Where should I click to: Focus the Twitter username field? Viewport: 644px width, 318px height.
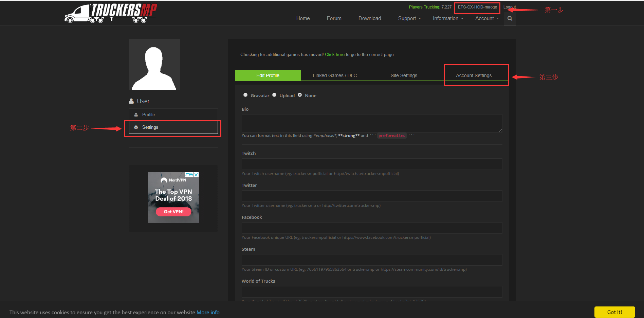coord(372,196)
